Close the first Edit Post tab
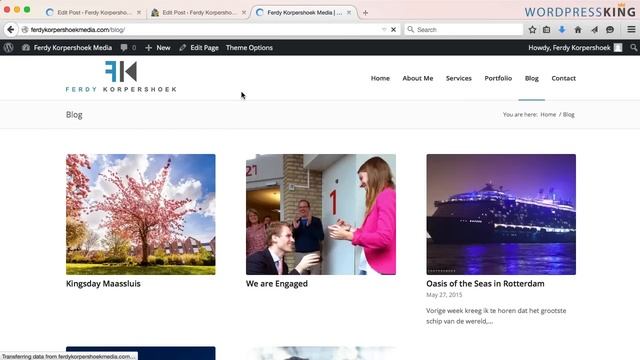Image resolution: width=640 pixels, height=360 pixels. click(x=139, y=13)
